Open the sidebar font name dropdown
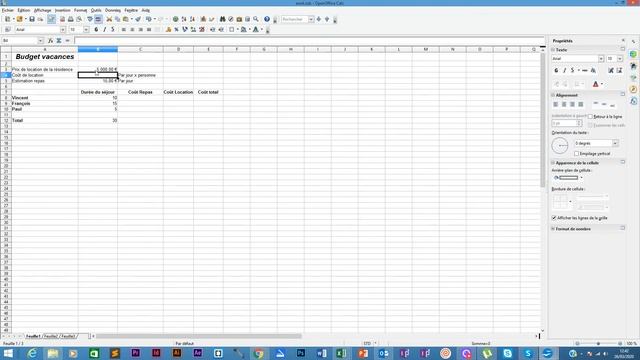The height and width of the screenshot is (360, 640). (601, 59)
